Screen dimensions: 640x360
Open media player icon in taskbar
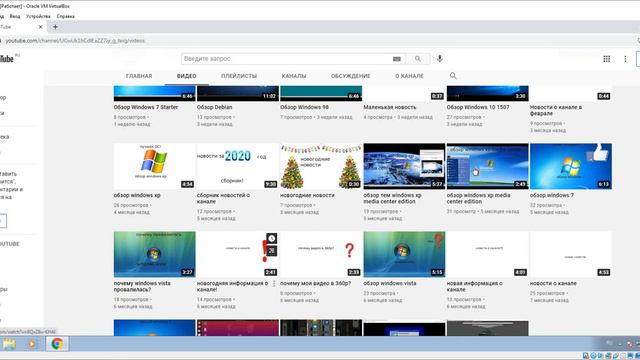point(32,344)
